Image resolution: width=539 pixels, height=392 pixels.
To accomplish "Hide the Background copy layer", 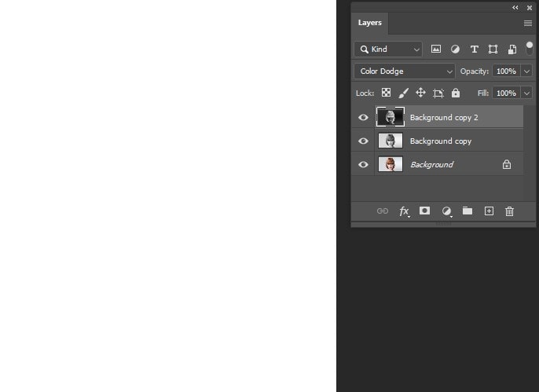I will point(363,141).
